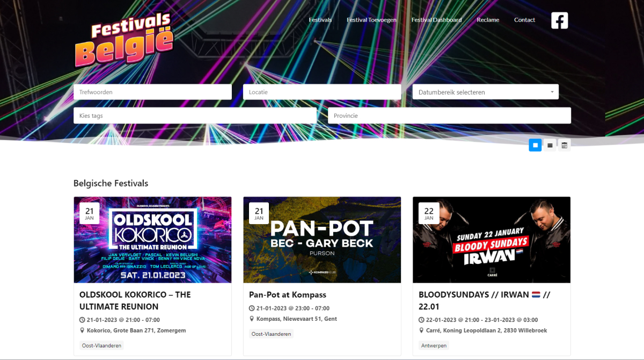Click location pin icon for Kokorico
Screen dimensions: 644x360
[x=82, y=331]
